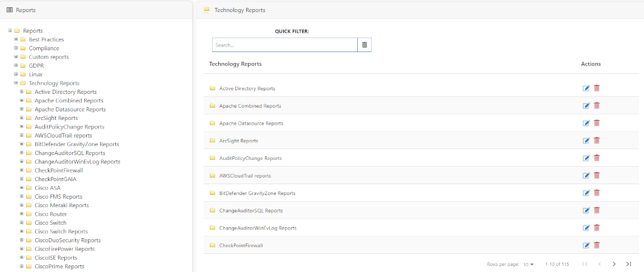Select Cisco Router in tree
644x272 pixels.
50,214
